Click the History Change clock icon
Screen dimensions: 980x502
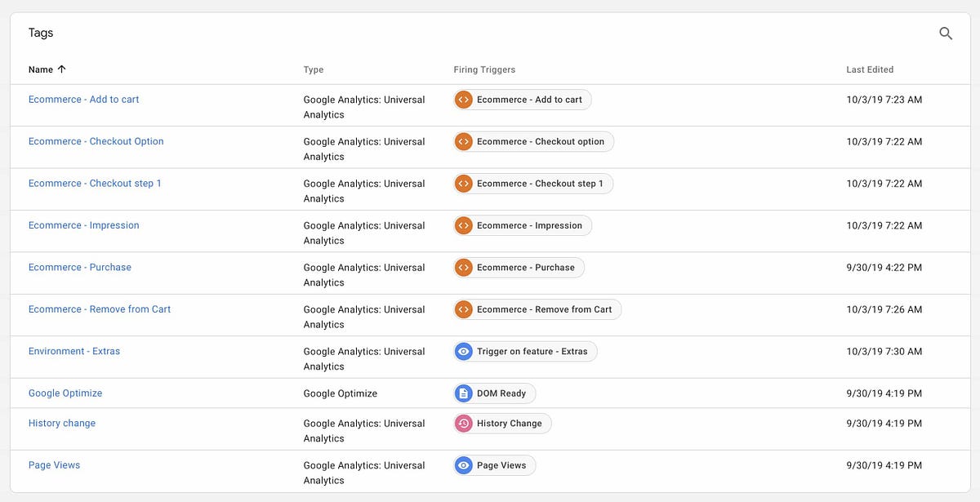point(464,424)
